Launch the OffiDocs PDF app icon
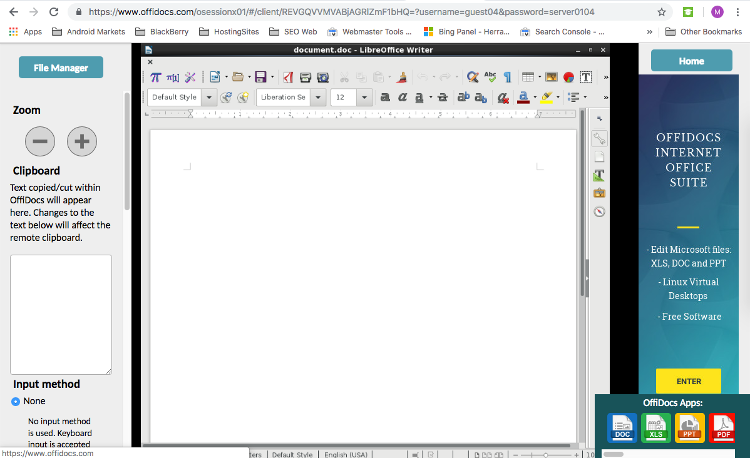The height and width of the screenshot is (458, 750). (x=722, y=428)
